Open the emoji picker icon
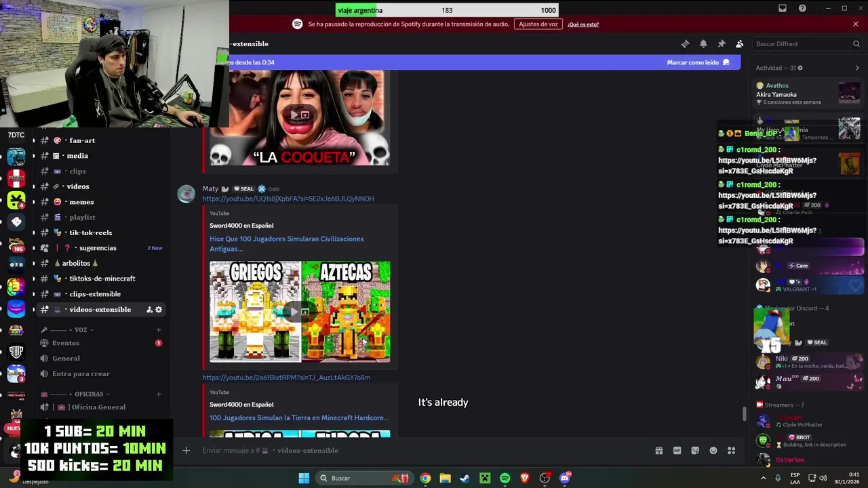868x488 pixels. [713, 451]
